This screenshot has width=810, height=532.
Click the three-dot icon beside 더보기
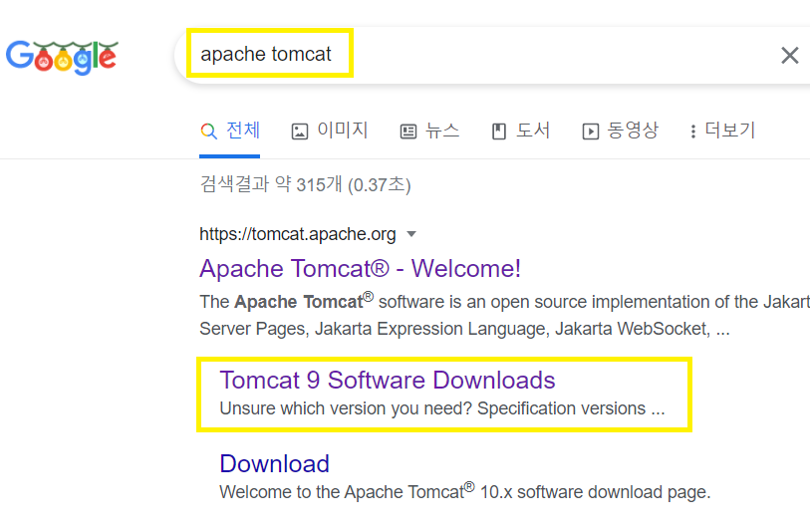point(693,132)
